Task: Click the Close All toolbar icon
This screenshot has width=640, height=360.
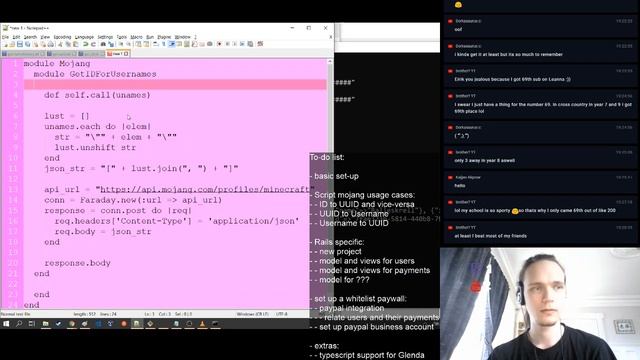Action: [43, 44]
